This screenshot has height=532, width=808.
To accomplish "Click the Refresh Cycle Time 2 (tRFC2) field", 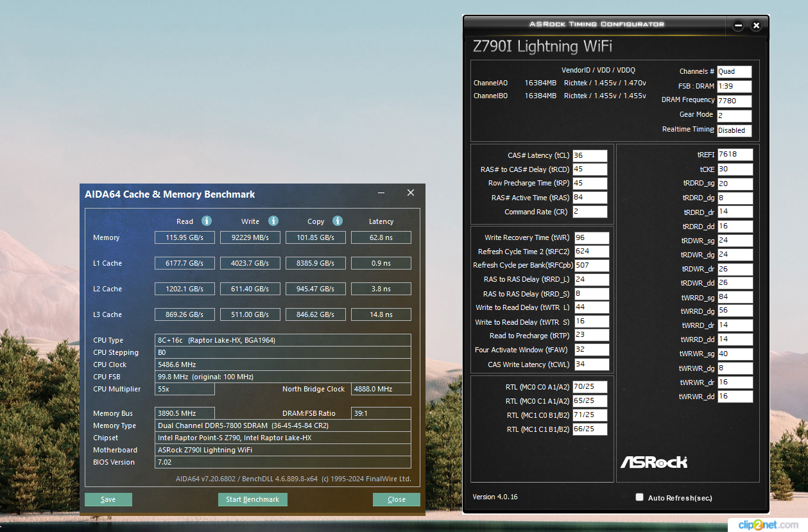I will (592, 251).
